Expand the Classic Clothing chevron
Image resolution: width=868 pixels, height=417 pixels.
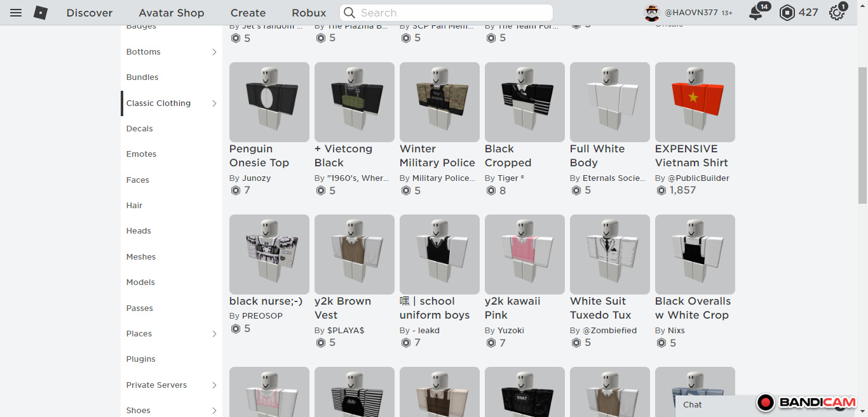coord(214,103)
